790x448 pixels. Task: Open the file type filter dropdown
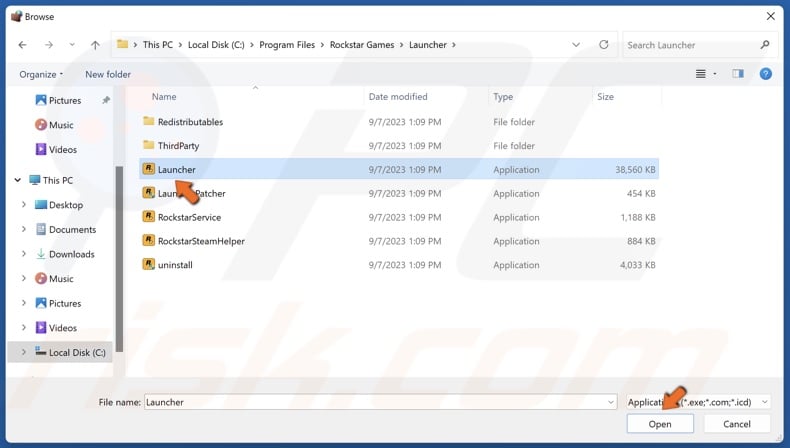698,402
